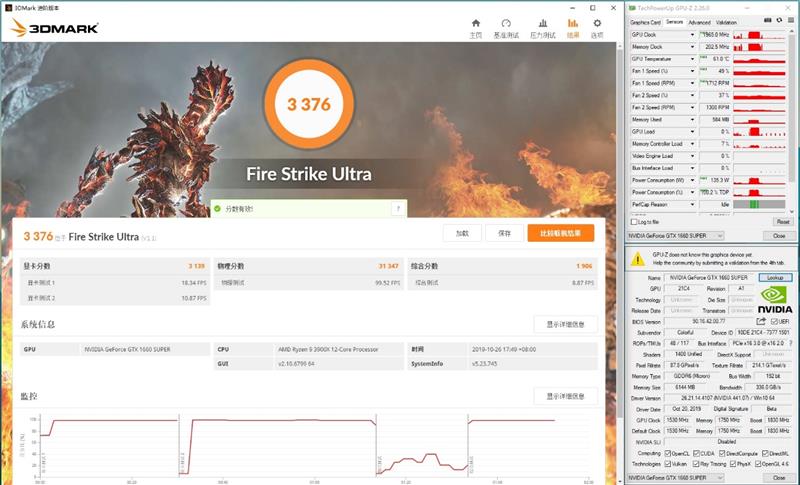Viewport: 800px width, 485px height.
Task: Enable the Log to file checkbox
Action: click(x=634, y=222)
